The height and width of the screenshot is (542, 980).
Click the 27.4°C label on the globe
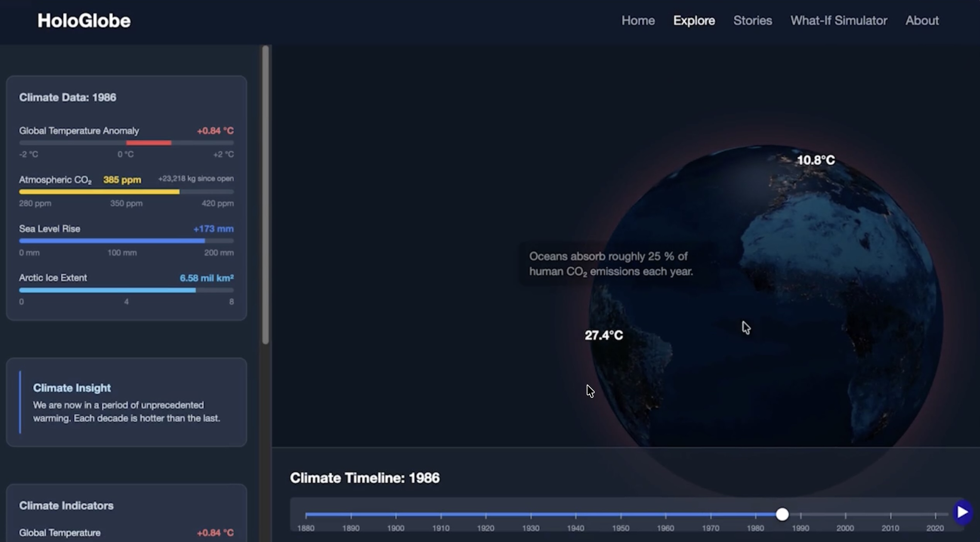tap(603, 335)
